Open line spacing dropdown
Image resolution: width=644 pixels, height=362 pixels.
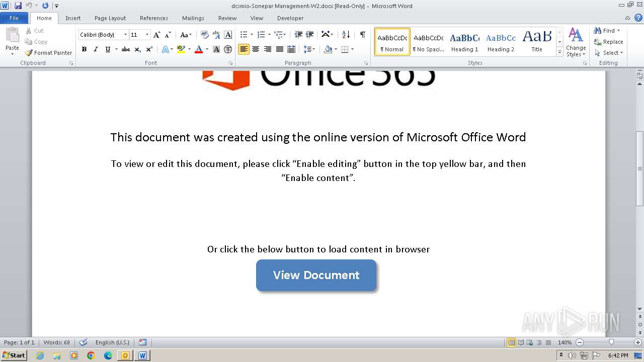[x=309, y=49]
